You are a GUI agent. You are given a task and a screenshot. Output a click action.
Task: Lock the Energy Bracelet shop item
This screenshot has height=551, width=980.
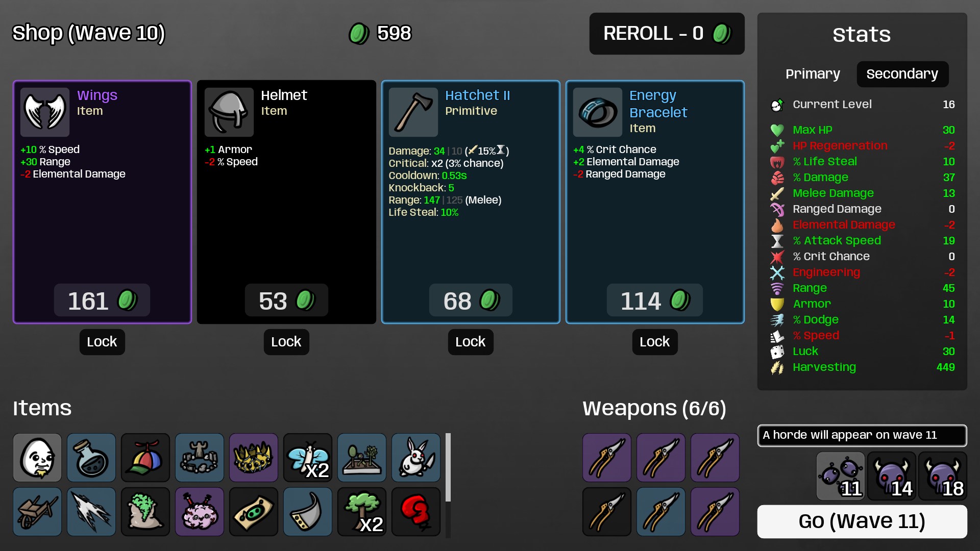click(x=655, y=342)
